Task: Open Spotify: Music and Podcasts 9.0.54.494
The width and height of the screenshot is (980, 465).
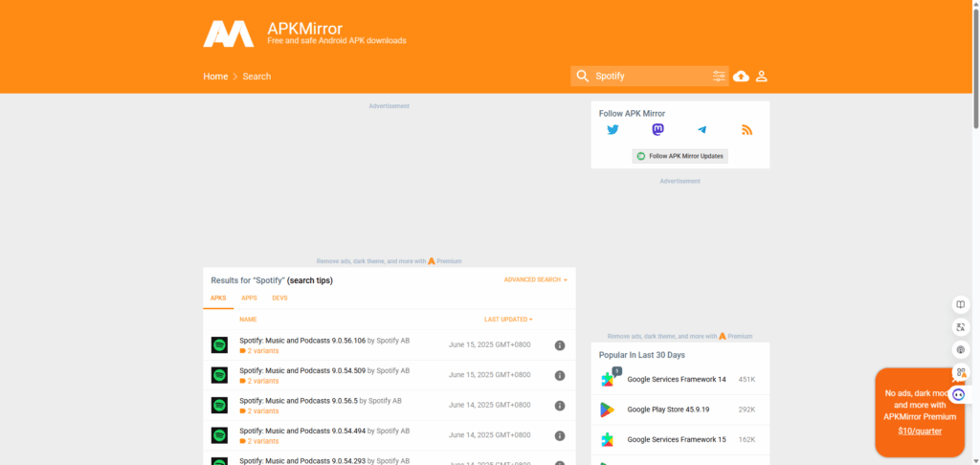Action: (302, 431)
